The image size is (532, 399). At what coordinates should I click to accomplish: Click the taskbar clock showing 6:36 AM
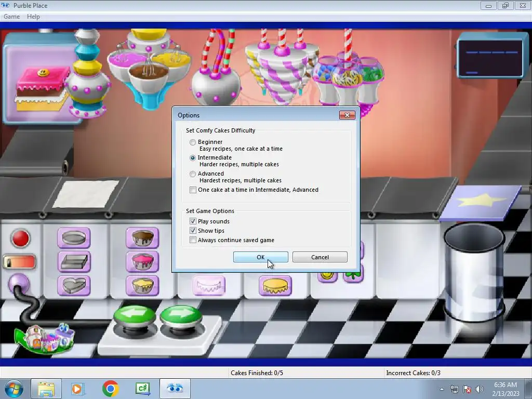pyautogui.click(x=505, y=389)
